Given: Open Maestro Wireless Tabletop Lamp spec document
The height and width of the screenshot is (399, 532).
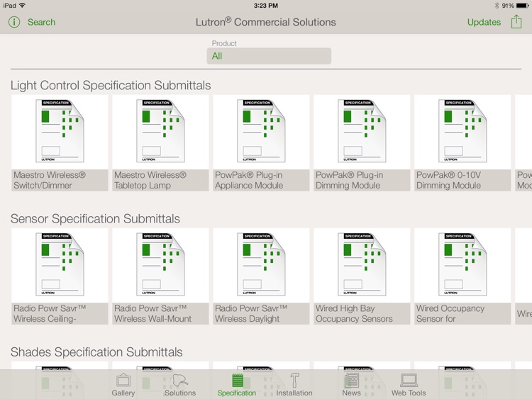Looking at the screenshot, I should click(160, 131).
